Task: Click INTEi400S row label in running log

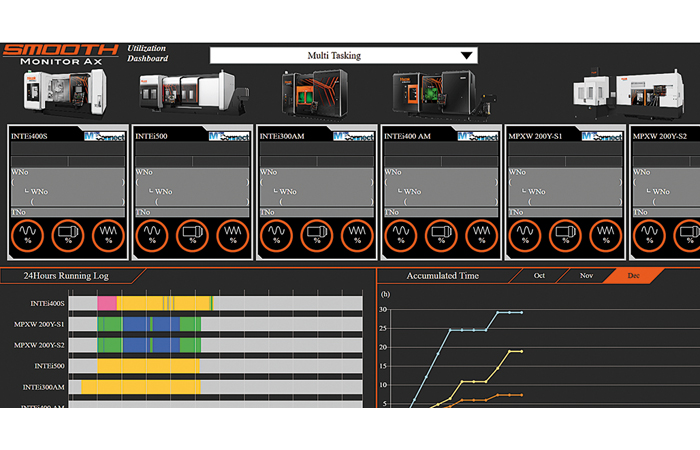Action: tap(47, 304)
